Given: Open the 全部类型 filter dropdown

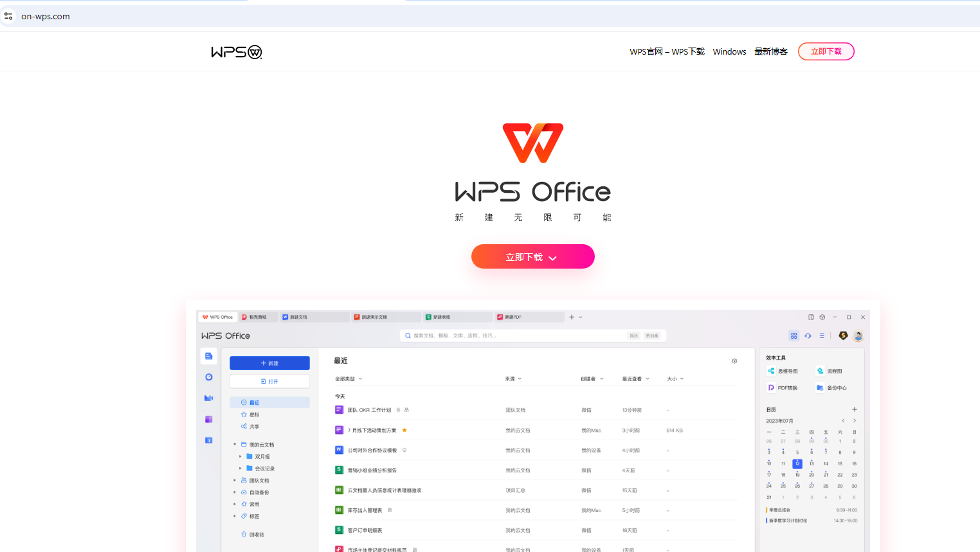Looking at the screenshot, I should coord(349,378).
